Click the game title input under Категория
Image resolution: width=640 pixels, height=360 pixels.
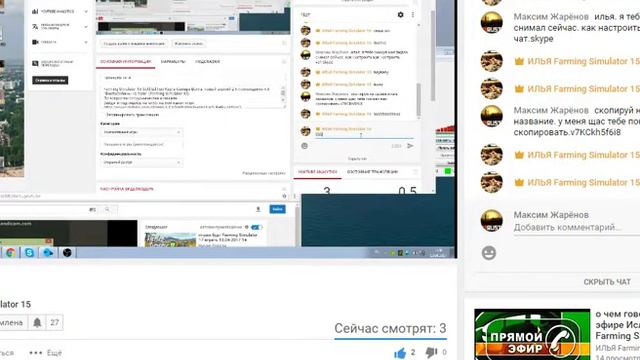coord(141,144)
